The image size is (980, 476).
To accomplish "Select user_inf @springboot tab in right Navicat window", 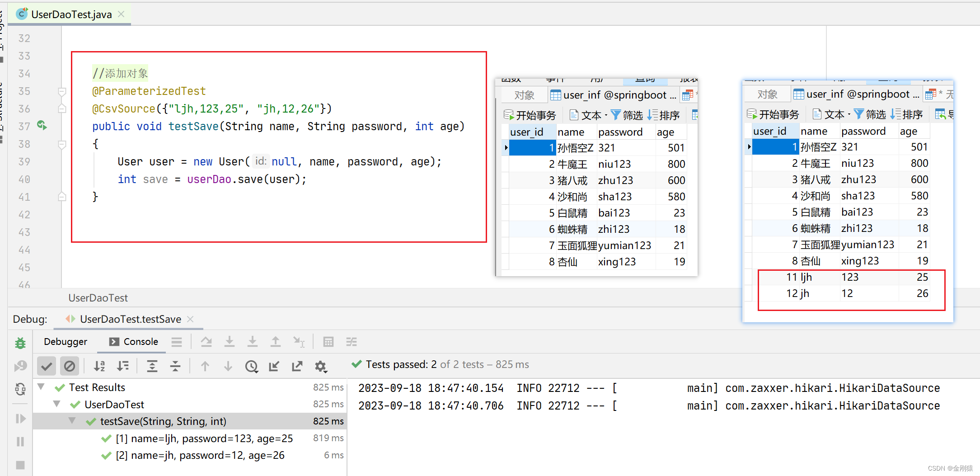I will click(x=857, y=94).
